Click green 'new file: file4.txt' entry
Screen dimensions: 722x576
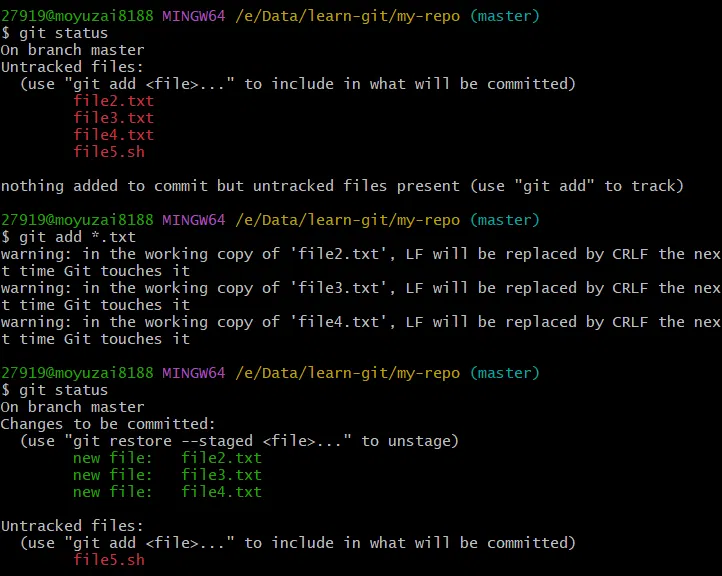[x=167, y=492]
